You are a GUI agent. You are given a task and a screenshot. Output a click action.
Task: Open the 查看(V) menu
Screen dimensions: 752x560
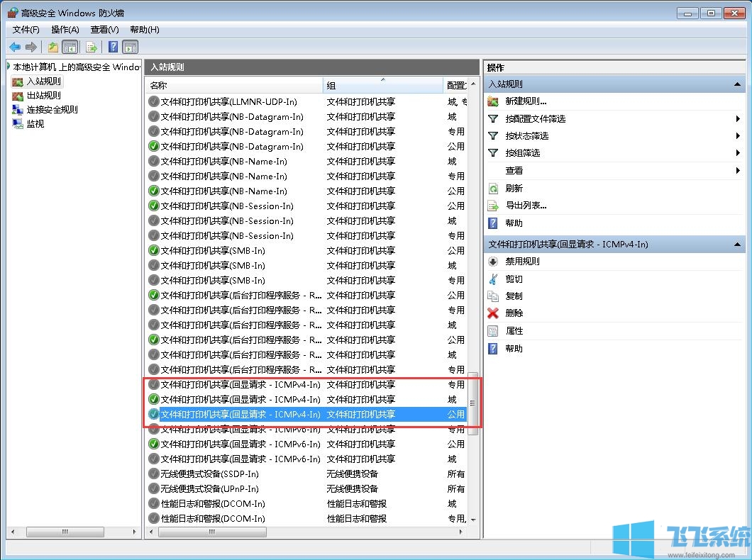coord(104,30)
